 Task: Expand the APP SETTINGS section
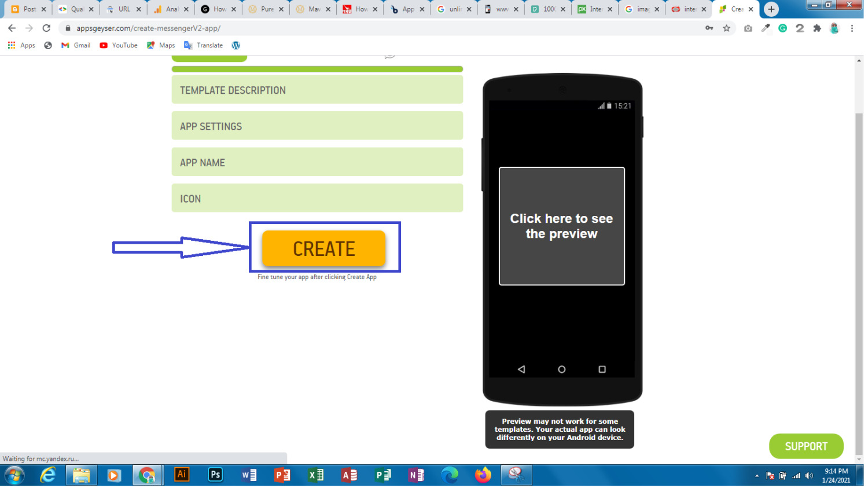[x=317, y=126]
